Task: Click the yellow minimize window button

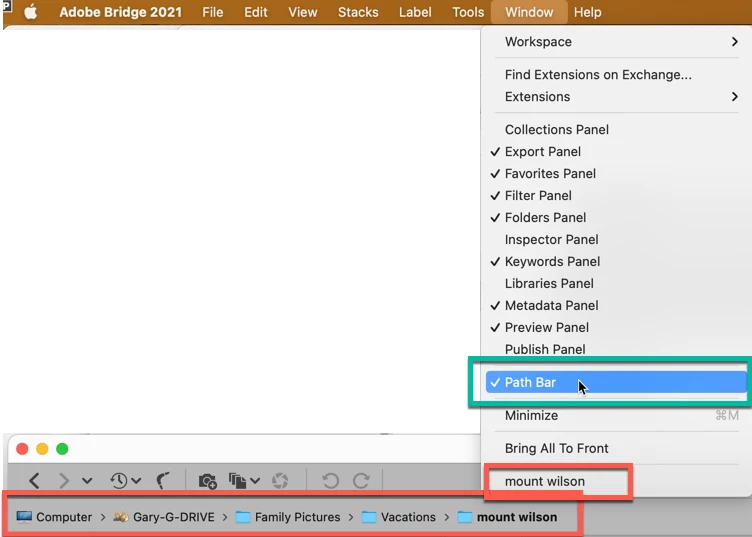Action: [42, 449]
